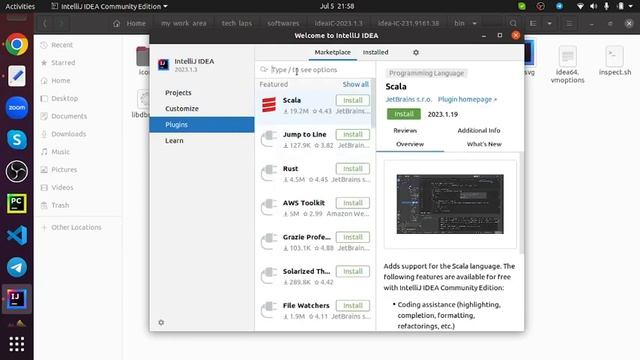Viewport: 640px width, 360px height.
Task: Select Projects in the welcome sidebar
Action: (x=202, y=93)
